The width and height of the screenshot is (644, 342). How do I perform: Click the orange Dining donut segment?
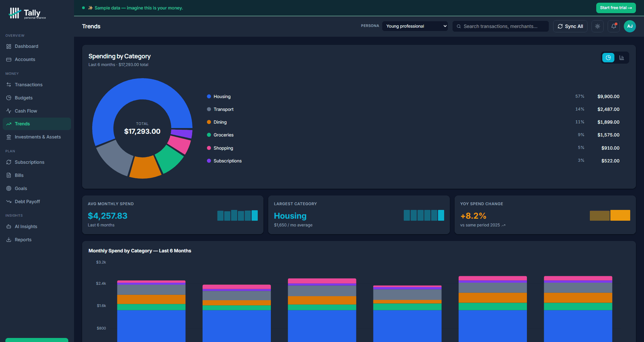pos(145,167)
